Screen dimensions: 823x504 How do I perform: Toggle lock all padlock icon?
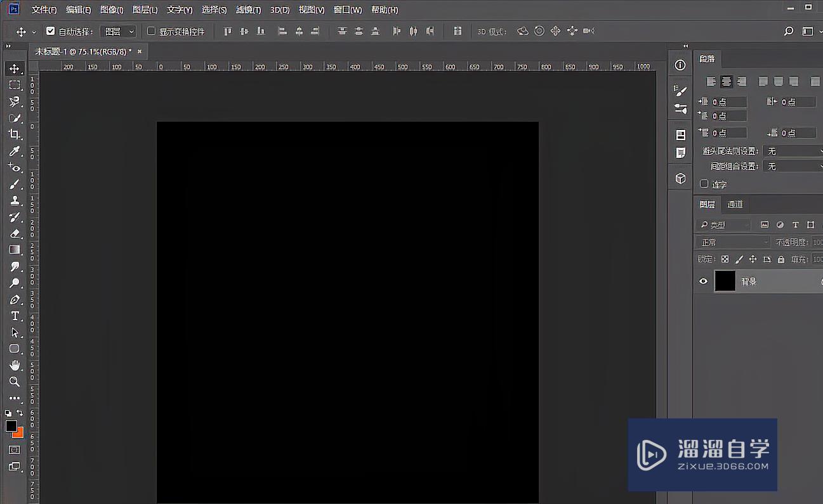(781, 259)
